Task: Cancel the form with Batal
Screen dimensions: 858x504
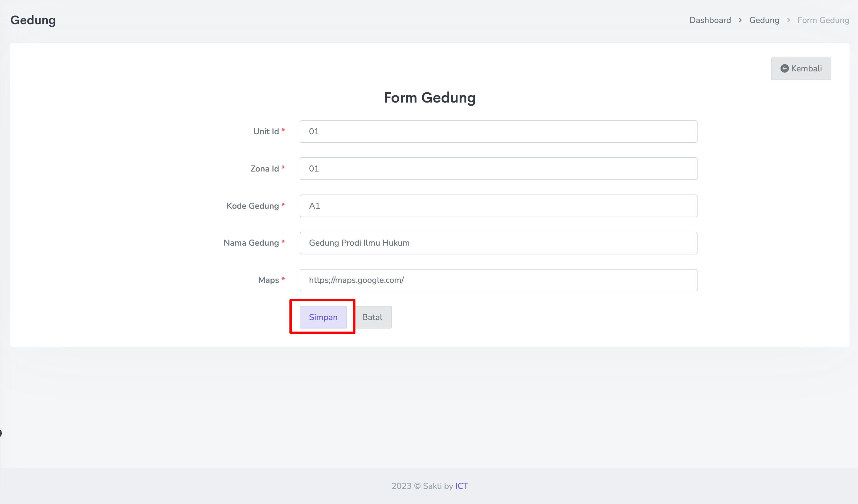Action: click(x=372, y=317)
